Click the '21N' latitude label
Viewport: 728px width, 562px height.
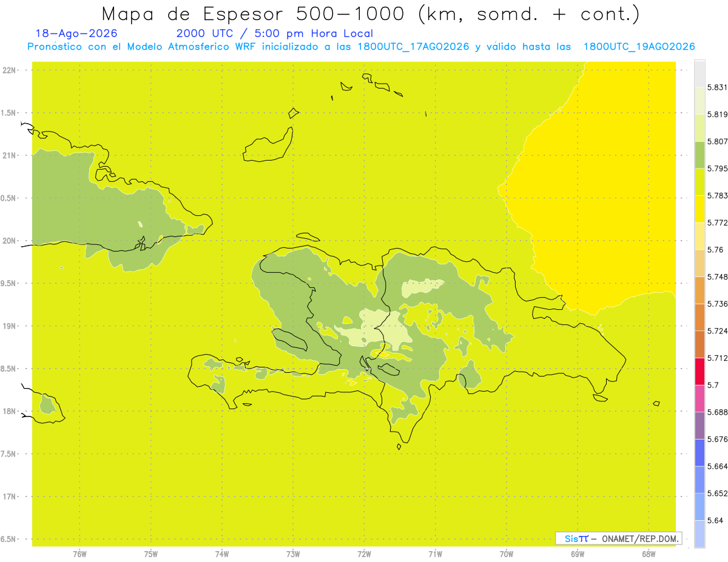coord(10,155)
